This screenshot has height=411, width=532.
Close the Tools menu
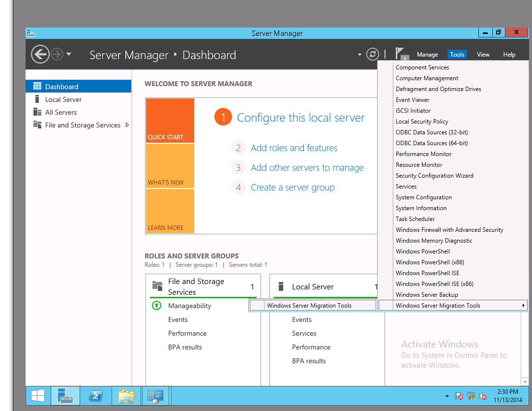pyautogui.click(x=457, y=54)
